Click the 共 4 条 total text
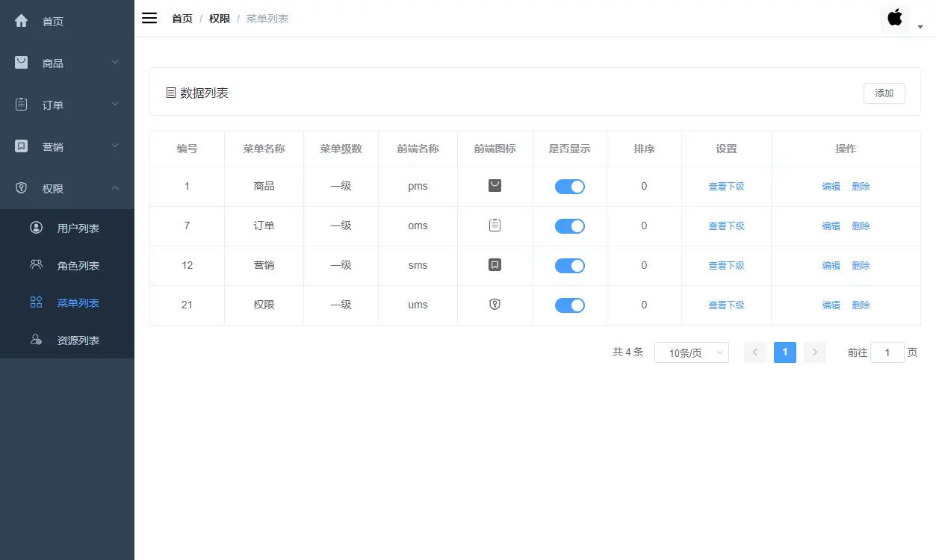Viewport: 936px width, 560px height. click(x=627, y=352)
